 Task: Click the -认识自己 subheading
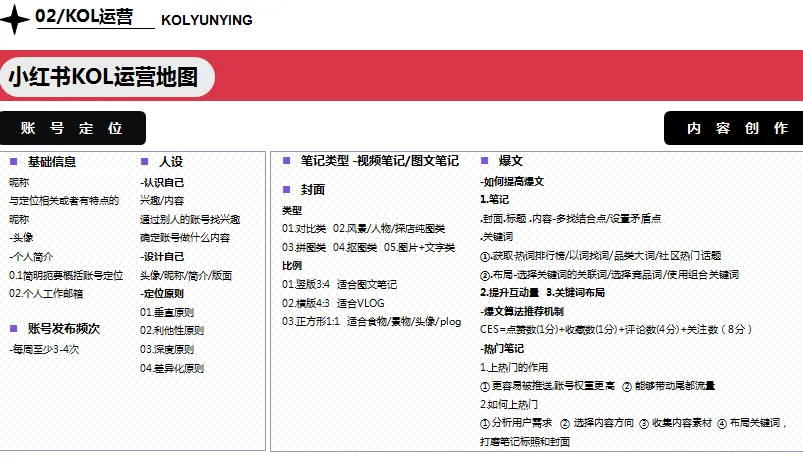[162, 182]
